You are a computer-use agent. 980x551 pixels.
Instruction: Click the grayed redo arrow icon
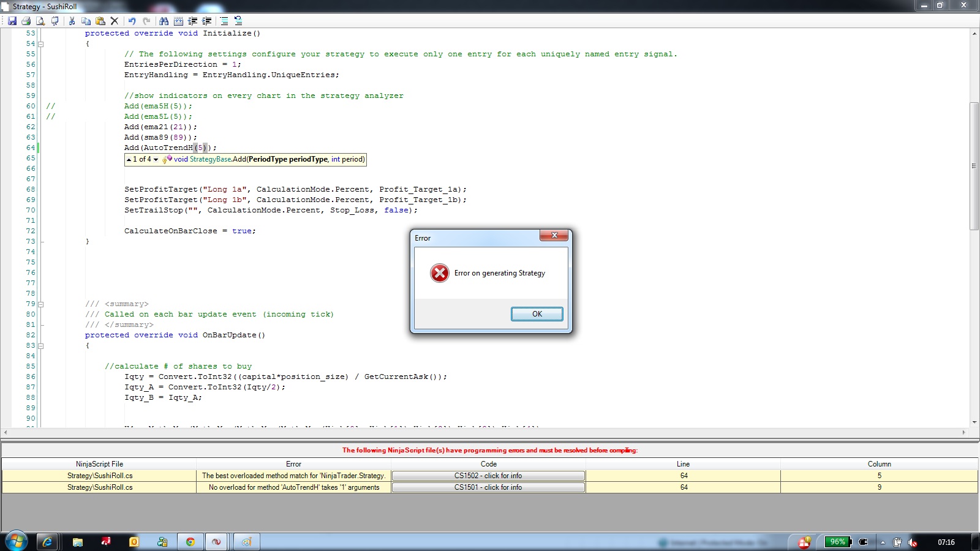point(146,21)
